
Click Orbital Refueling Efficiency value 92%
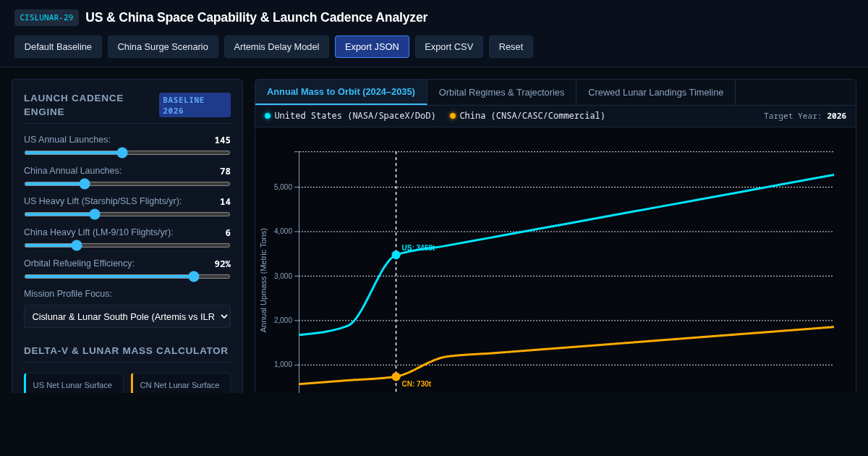(222, 264)
